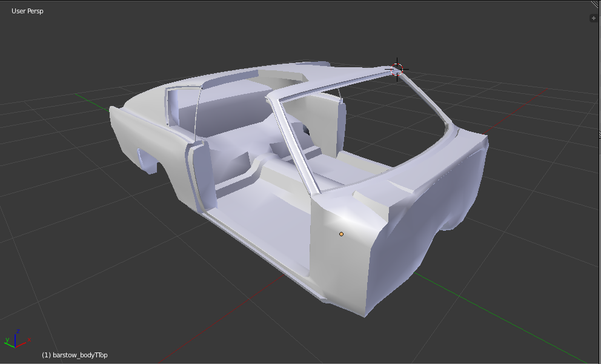Click the '(1) barstow_bodyTTop' object name text
601x364 pixels.
[75, 355]
